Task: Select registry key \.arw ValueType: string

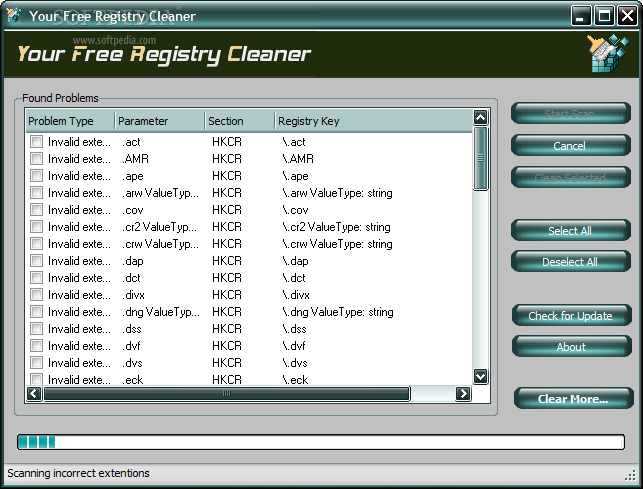Action: 337,193
